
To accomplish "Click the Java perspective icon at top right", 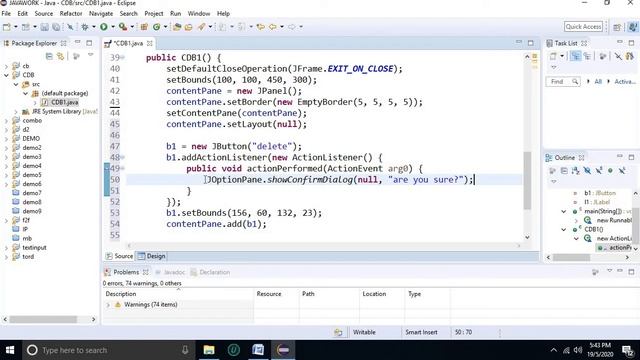I will click(x=633, y=27).
